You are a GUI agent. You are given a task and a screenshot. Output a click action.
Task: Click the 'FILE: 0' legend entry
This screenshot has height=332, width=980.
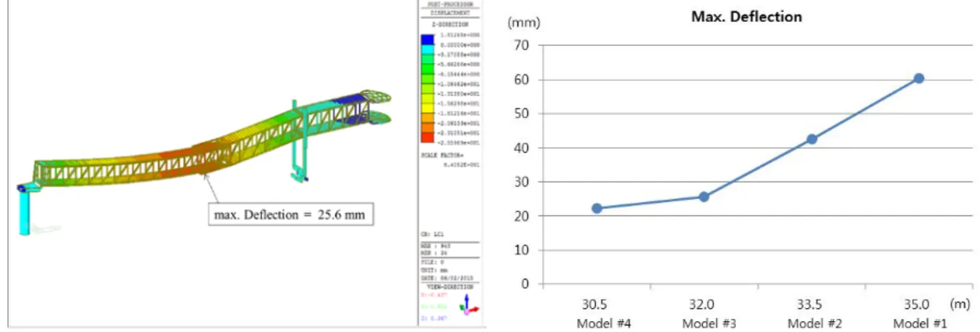click(x=432, y=262)
